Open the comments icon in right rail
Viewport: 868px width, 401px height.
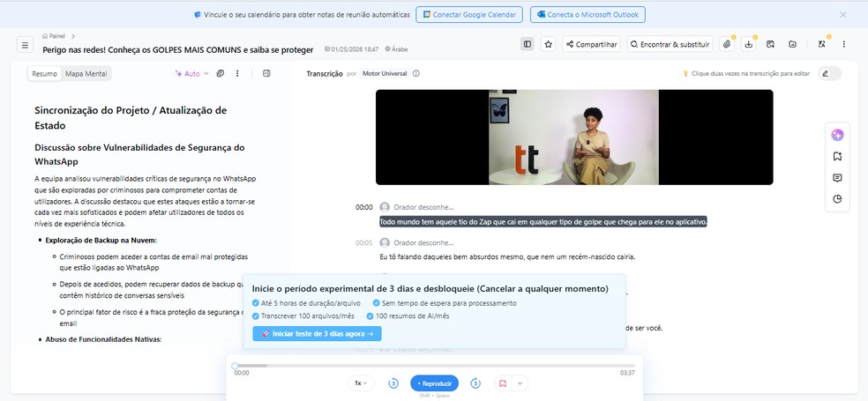coord(837,178)
